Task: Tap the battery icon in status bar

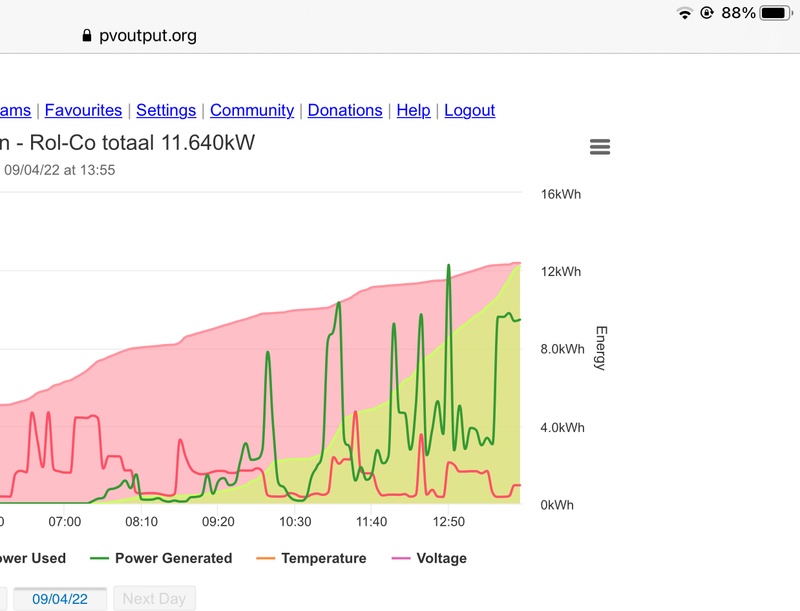Action: 776,13
